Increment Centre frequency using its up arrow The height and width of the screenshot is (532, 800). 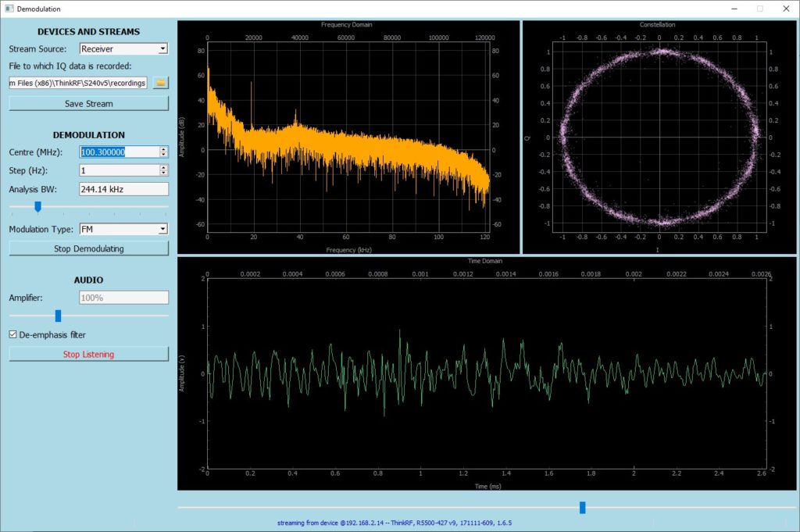164,148
